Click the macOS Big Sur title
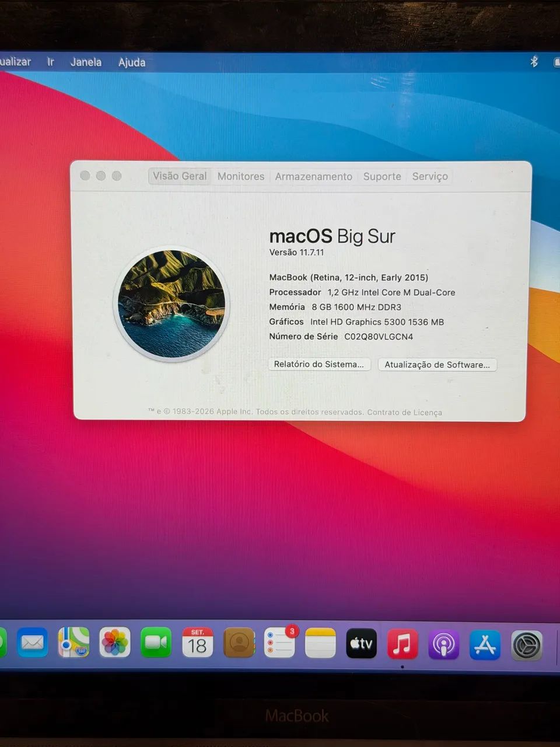The height and width of the screenshot is (747, 560). coord(332,236)
